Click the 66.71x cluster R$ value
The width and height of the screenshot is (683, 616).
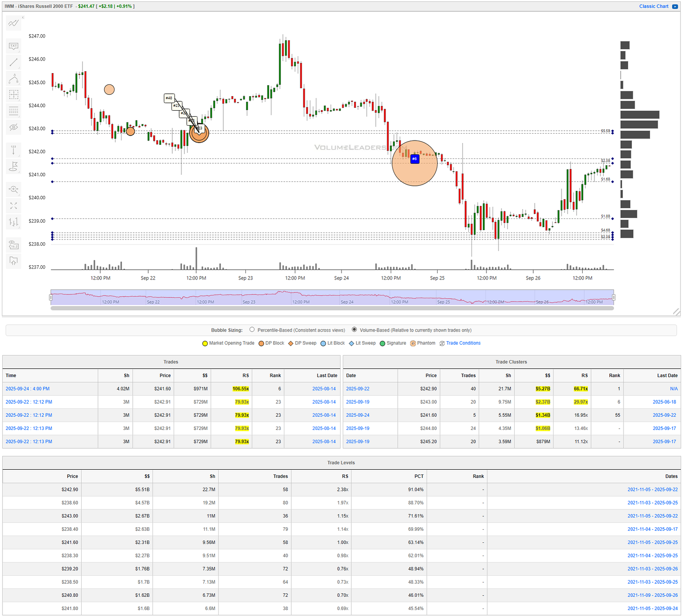[x=581, y=389]
